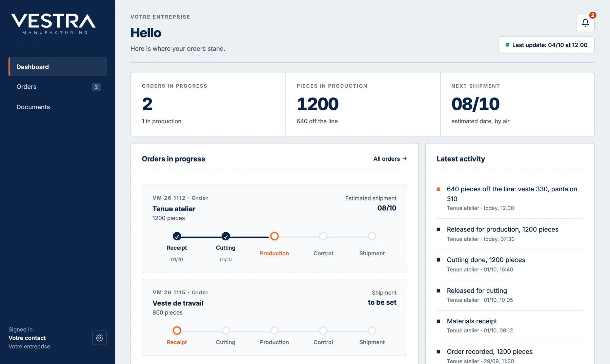Open activity '640 pieces off the line'
Screen dimensions: 610x364
[510, 198]
